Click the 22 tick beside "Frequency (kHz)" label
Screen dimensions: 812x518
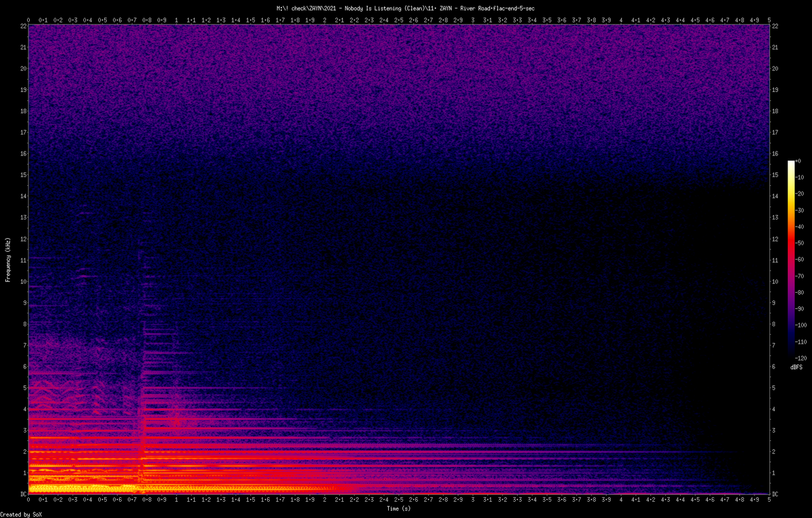coord(23,26)
